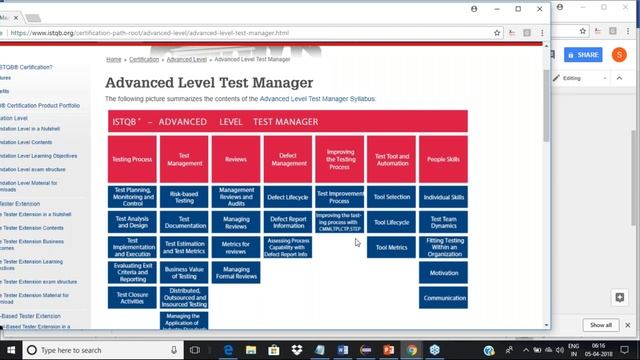The image size is (640, 360).
Task: Click the taskbar search box
Action: point(103,350)
